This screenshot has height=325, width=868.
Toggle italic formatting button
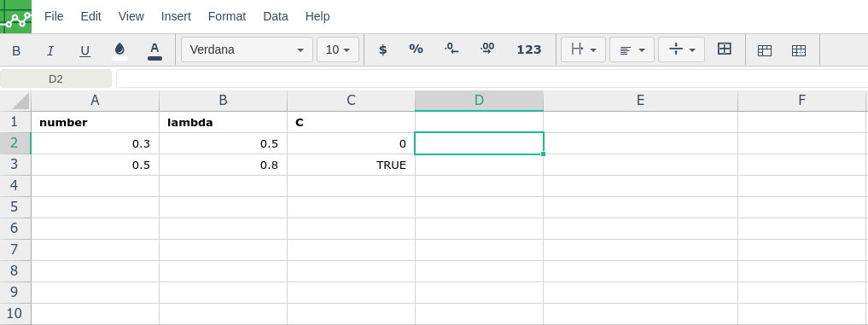pyautogui.click(x=50, y=50)
